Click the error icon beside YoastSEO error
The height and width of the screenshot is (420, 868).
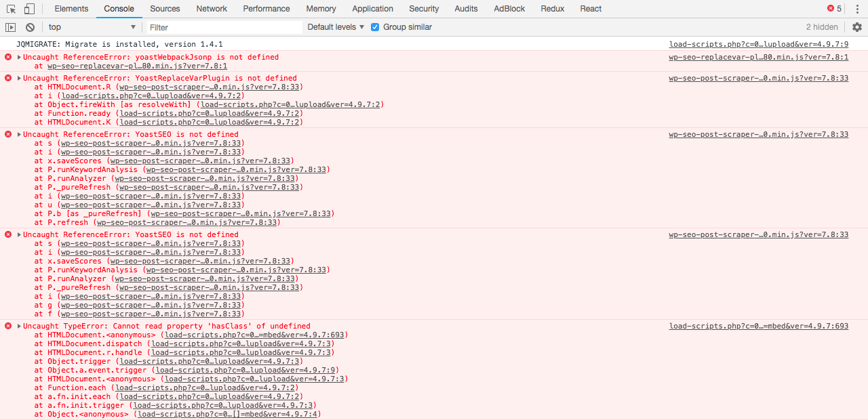(7, 134)
